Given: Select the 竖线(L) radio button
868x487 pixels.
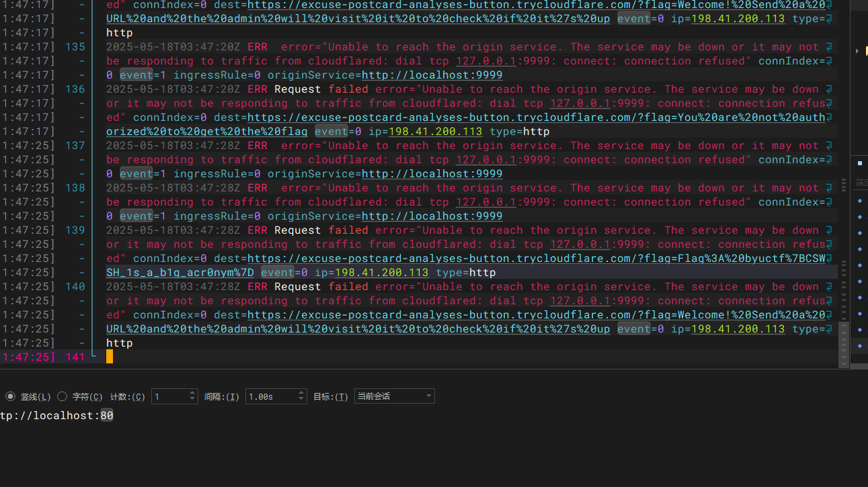Looking at the screenshot, I should [x=10, y=396].
